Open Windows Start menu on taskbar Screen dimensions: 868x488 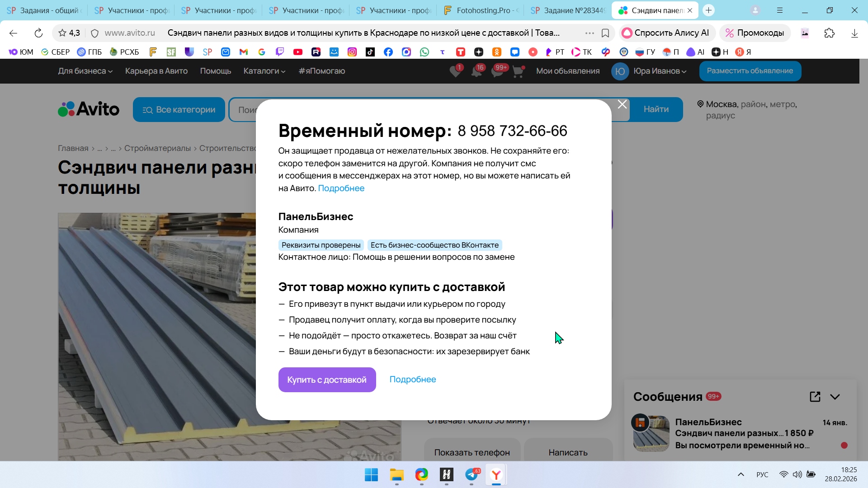[x=371, y=475]
